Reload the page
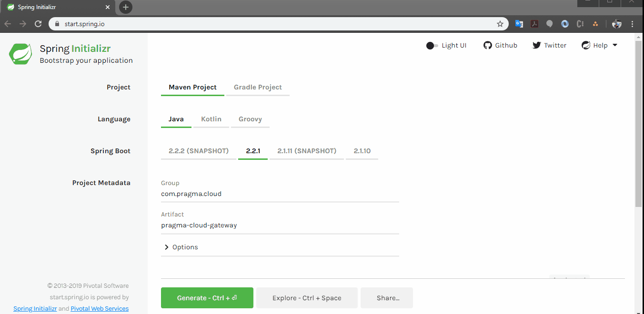Viewport: 644px width, 314px height. [38, 23]
